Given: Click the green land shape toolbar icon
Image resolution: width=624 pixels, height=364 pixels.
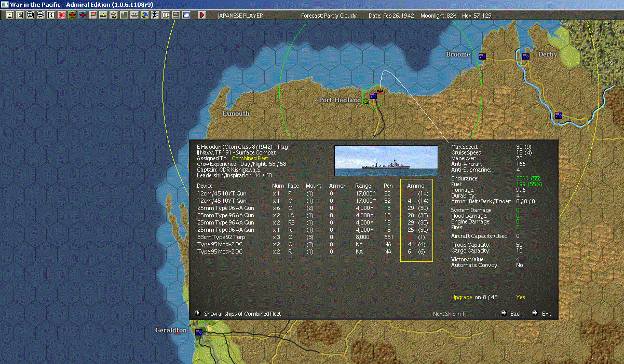Looking at the screenshot, I should coord(124,15).
